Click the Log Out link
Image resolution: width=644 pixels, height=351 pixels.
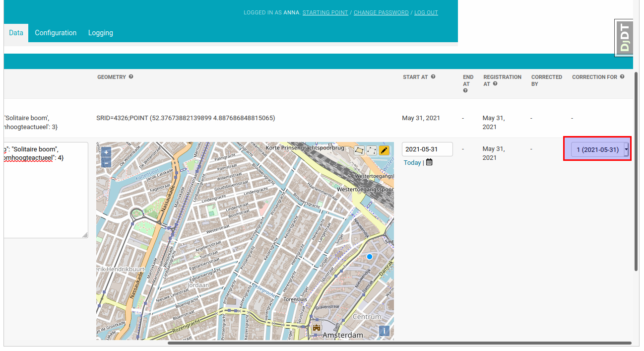[x=426, y=12]
